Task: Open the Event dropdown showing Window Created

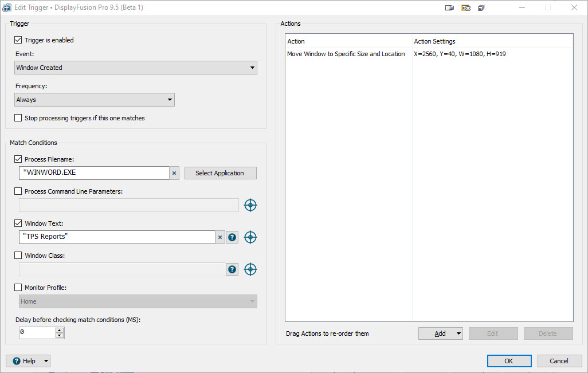Action: [136, 68]
